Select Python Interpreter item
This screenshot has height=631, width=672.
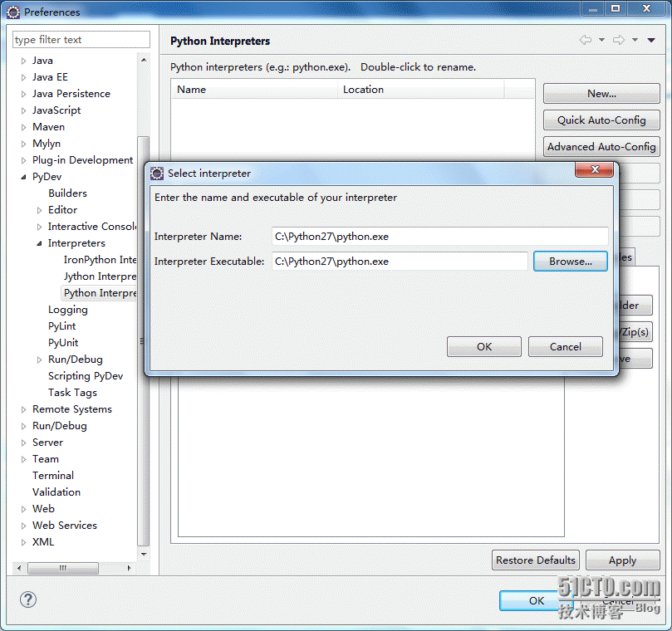100,293
